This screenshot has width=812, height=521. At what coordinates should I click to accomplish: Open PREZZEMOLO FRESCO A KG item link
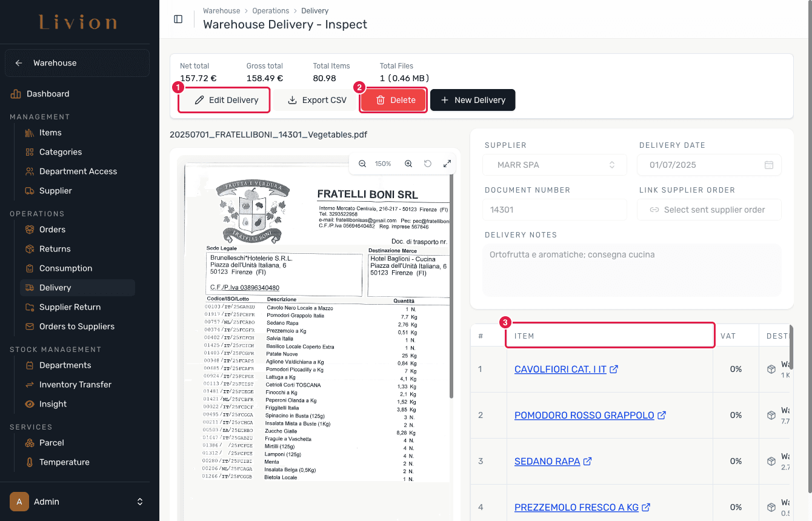[576, 507]
